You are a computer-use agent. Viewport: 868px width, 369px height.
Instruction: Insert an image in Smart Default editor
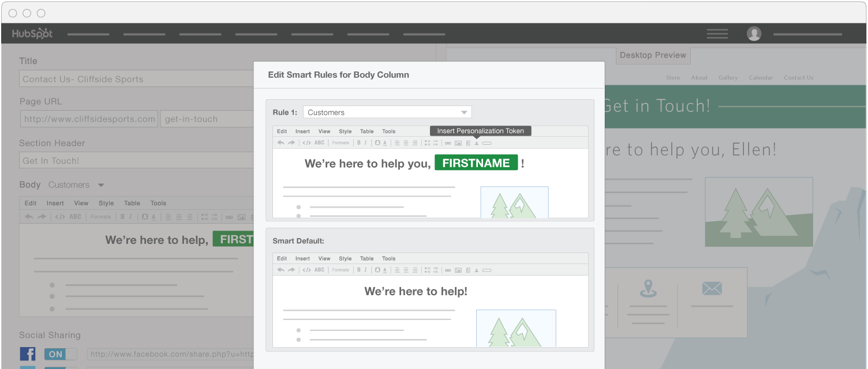click(458, 270)
